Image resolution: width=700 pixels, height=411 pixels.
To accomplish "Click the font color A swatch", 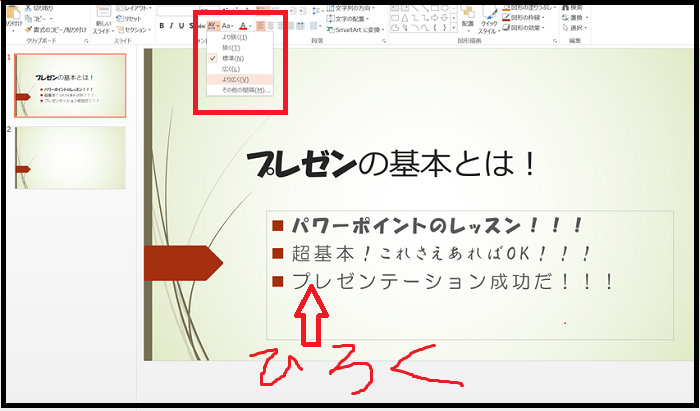I will [243, 26].
